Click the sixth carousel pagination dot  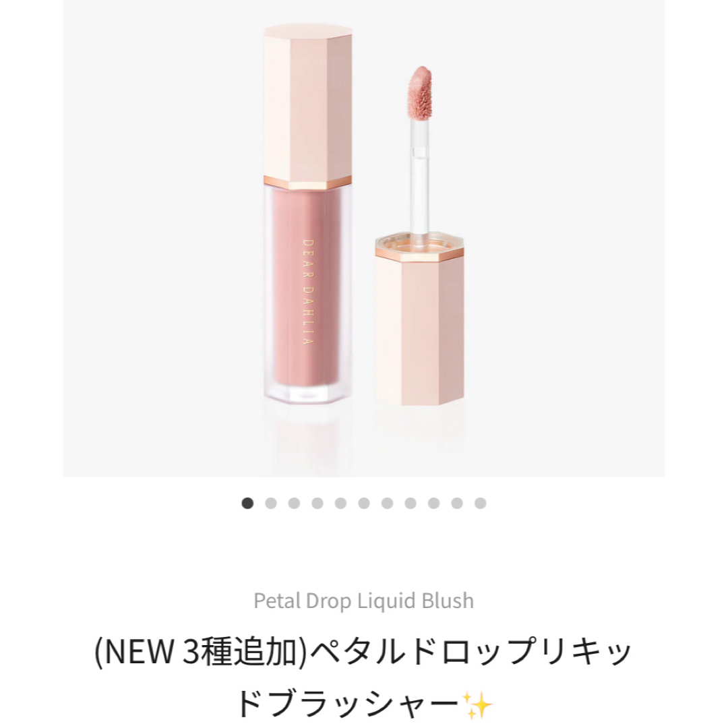tap(364, 503)
